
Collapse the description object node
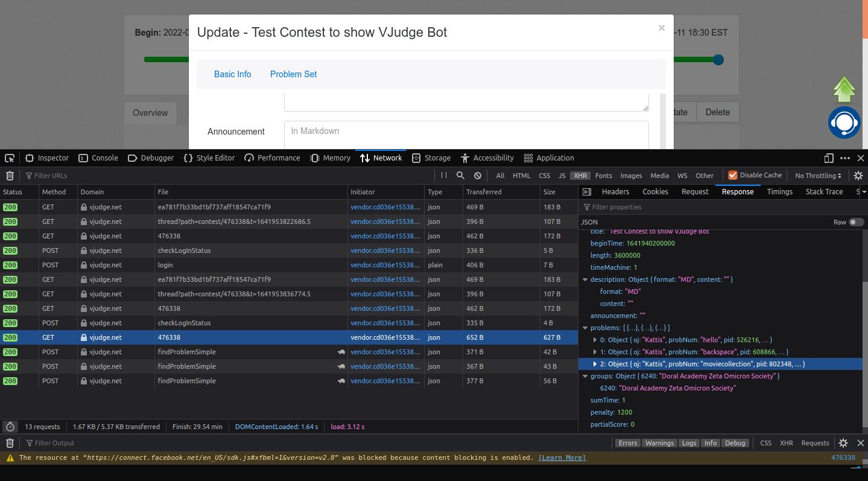point(585,279)
